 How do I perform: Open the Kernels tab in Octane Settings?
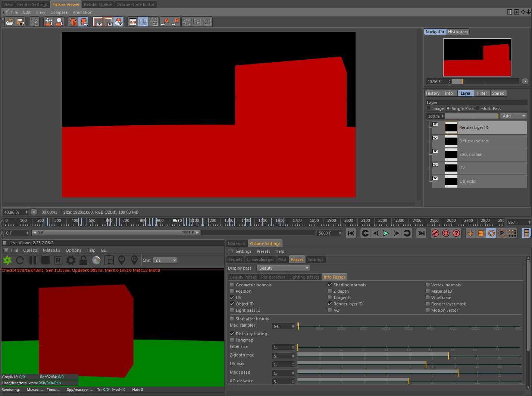pos(235,260)
